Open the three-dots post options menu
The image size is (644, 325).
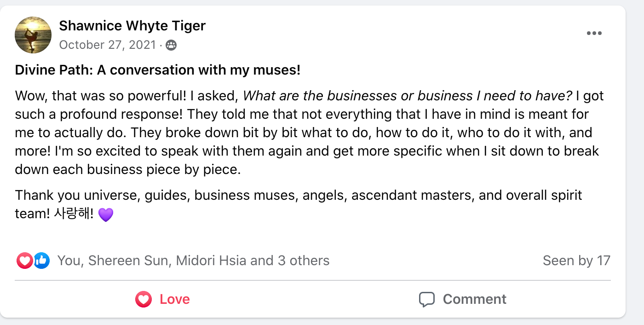point(594,33)
